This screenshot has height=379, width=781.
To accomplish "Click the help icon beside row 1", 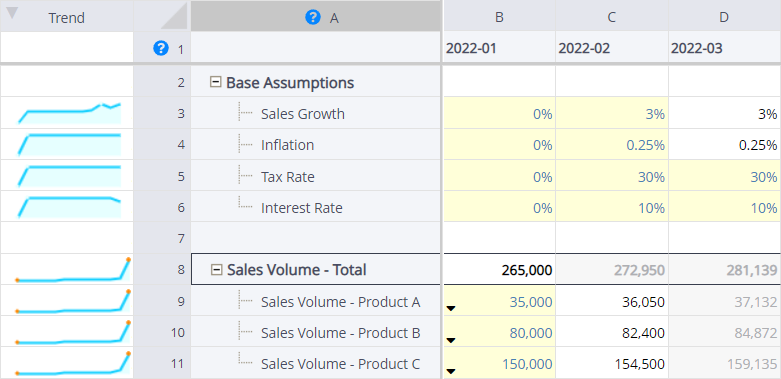I will (161, 48).
